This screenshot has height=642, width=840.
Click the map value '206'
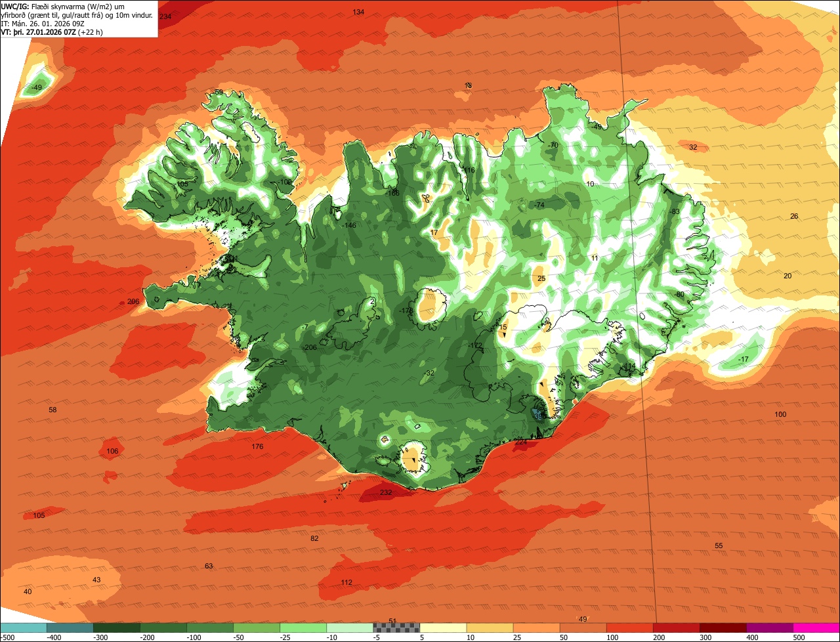pyautogui.click(x=133, y=302)
